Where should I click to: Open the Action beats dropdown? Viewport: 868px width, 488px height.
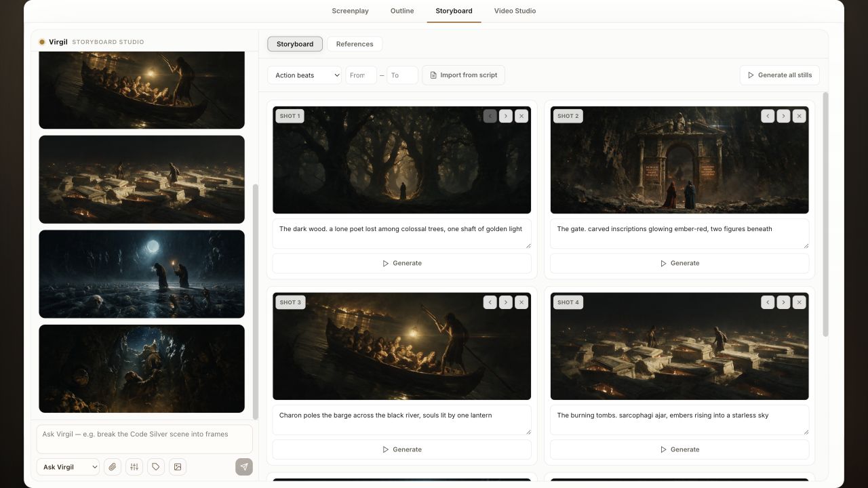tap(304, 75)
